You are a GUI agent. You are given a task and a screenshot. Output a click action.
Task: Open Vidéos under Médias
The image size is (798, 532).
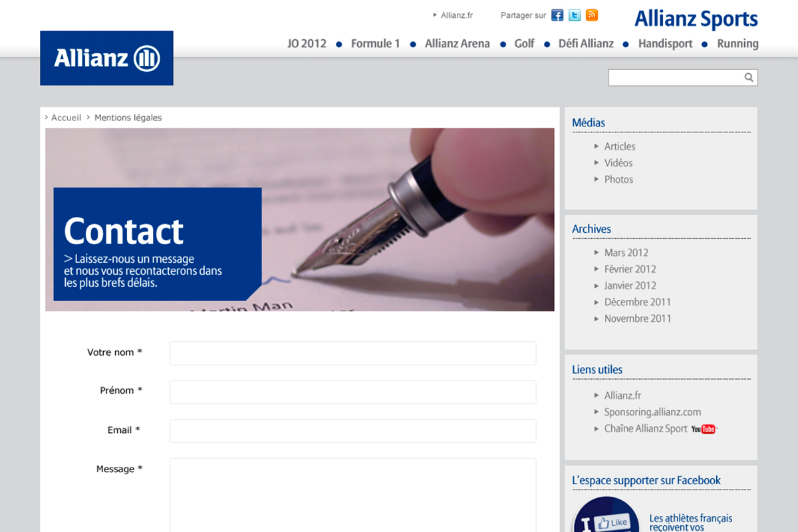[618, 163]
